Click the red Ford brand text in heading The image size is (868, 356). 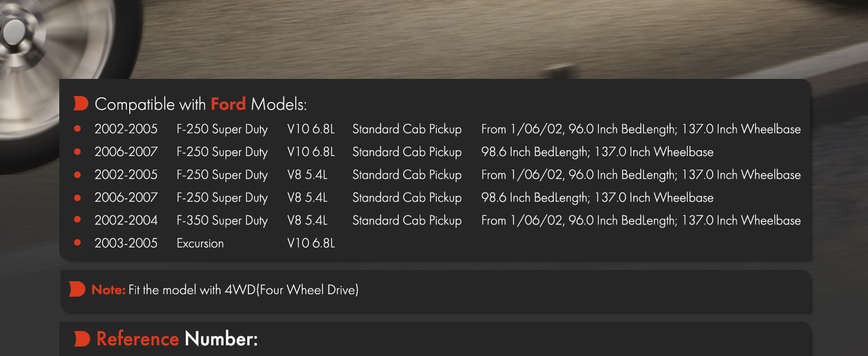tap(228, 104)
